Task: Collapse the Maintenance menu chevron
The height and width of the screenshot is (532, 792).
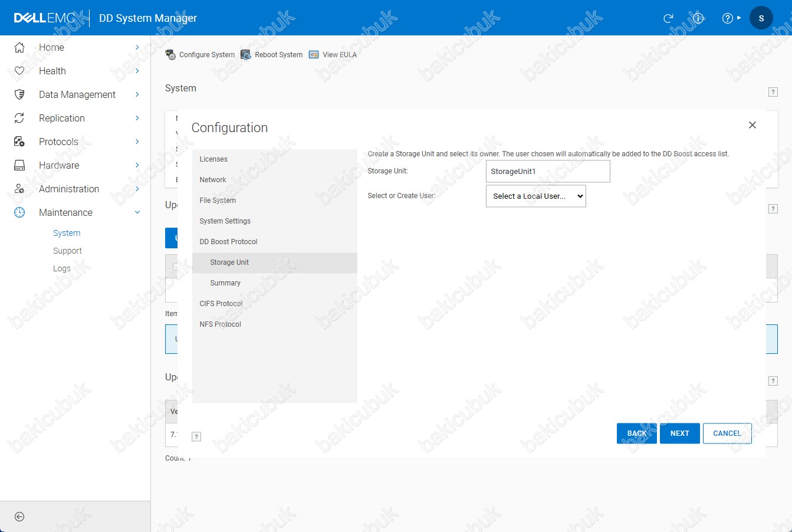Action: pyautogui.click(x=137, y=212)
